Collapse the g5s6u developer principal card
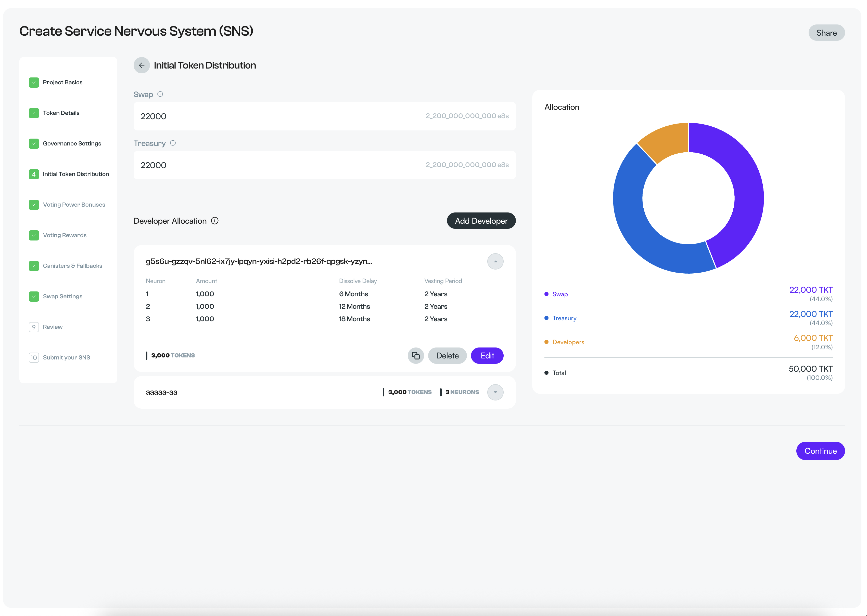Viewport: 867px width, 616px height. pyautogui.click(x=495, y=261)
